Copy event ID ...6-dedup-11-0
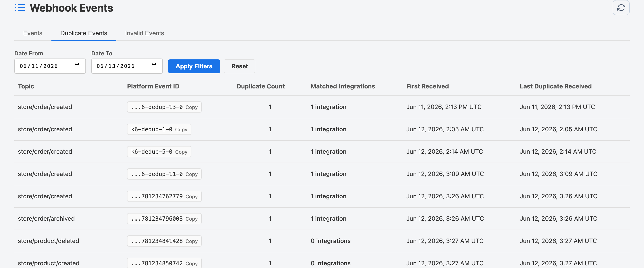 [x=191, y=174]
